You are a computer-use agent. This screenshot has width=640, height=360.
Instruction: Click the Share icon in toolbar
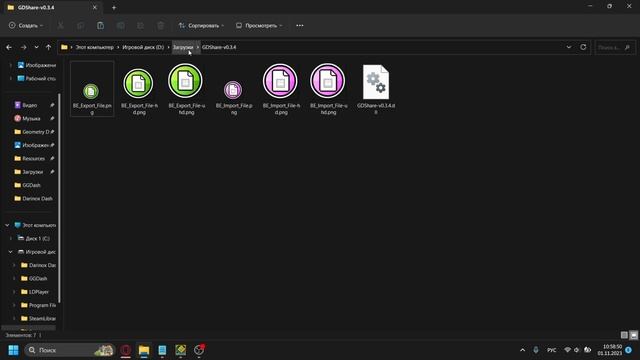click(x=140, y=25)
